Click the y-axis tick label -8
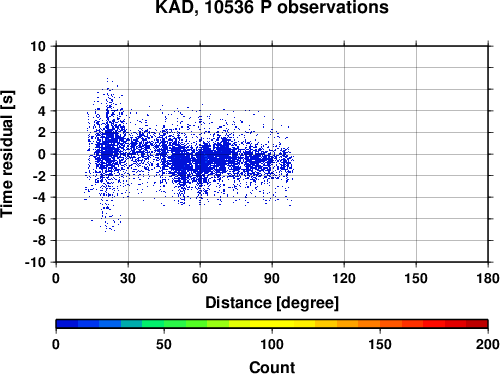Image resolution: width=500 pixels, height=374 pixels. (39, 241)
